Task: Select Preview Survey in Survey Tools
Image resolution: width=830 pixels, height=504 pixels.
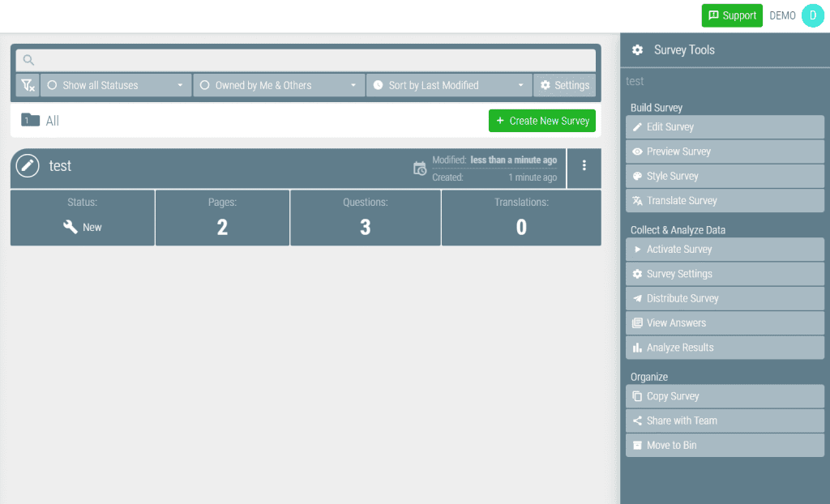Action: coord(725,152)
